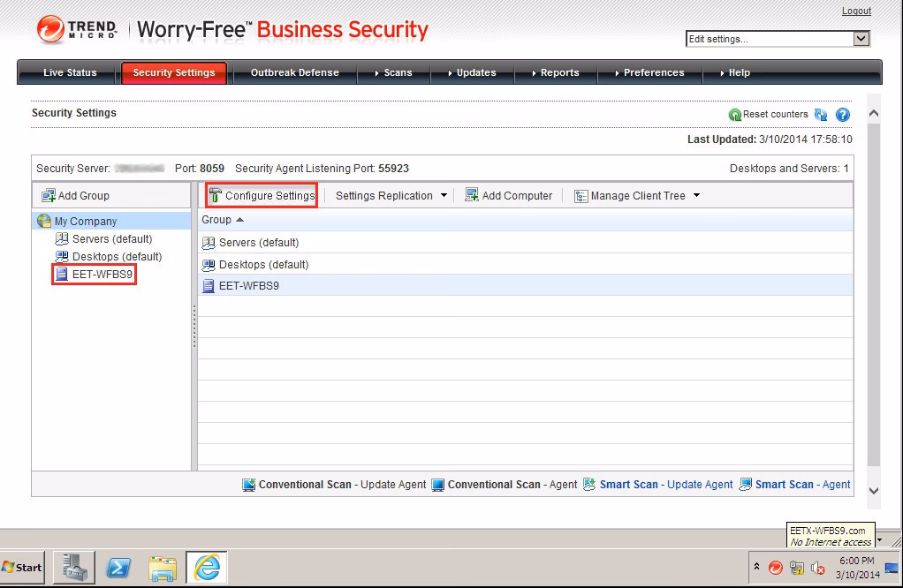Click the Trend Micro tray icon
The image size is (903, 588).
pos(776,568)
